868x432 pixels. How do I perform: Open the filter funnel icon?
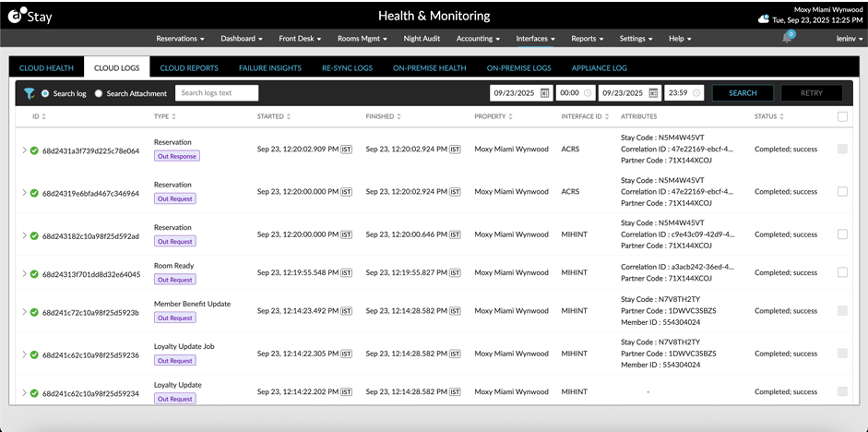point(29,93)
